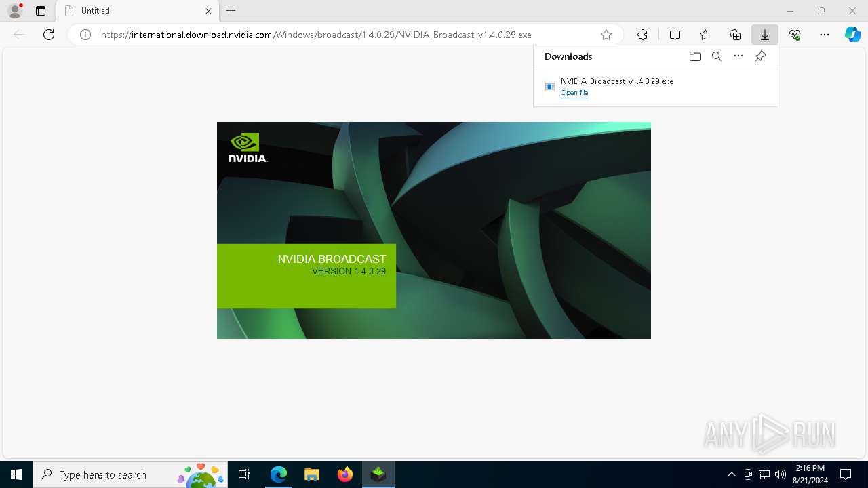Open the Edge profile avatar

pos(15,11)
